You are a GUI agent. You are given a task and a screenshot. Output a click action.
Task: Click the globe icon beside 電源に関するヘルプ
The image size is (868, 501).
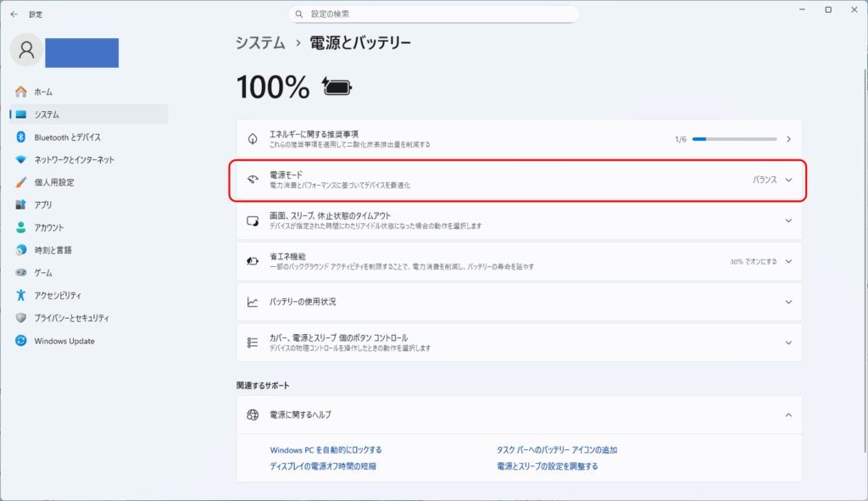[x=252, y=415]
